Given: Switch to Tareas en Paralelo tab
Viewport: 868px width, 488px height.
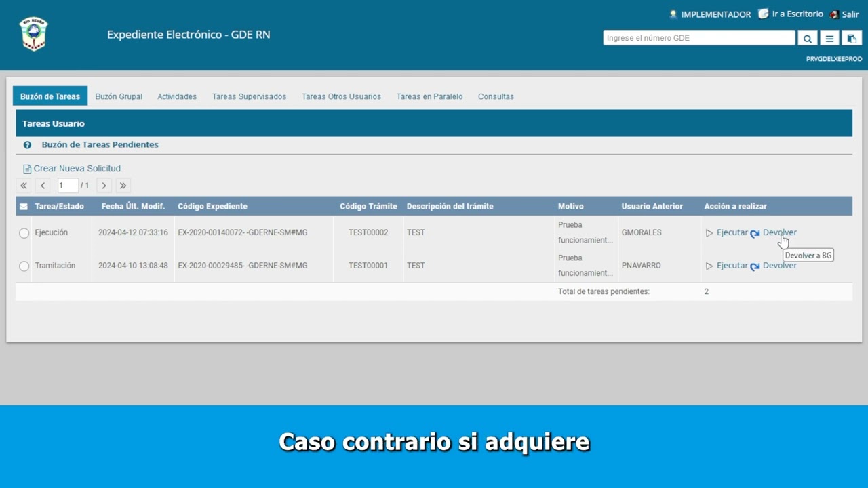Looking at the screenshot, I should pyautogui.click(x=429, y=96).
